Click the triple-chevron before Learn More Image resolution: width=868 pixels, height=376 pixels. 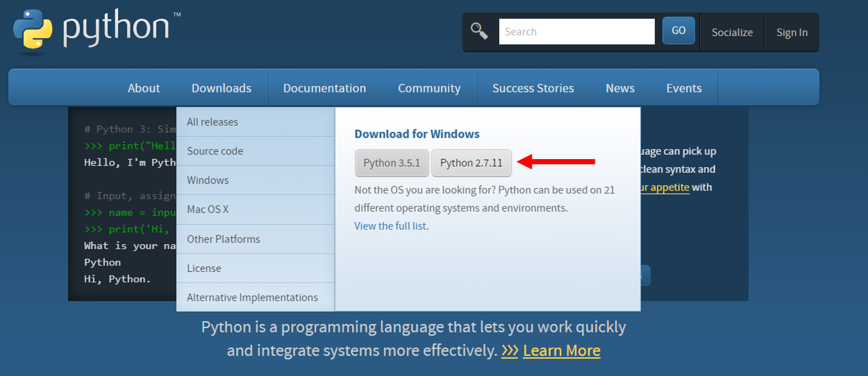[x=510, y=351]
